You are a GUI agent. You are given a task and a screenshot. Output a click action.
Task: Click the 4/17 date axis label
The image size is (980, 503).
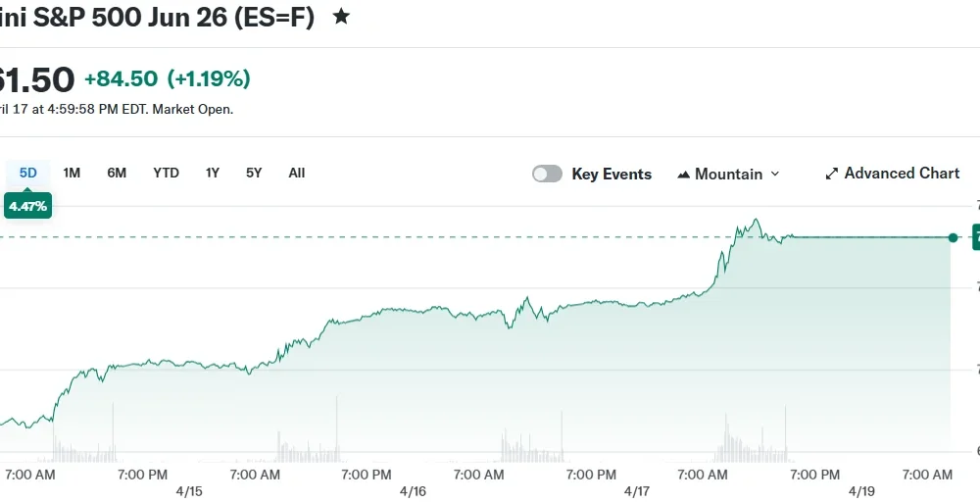coord(637,491)
